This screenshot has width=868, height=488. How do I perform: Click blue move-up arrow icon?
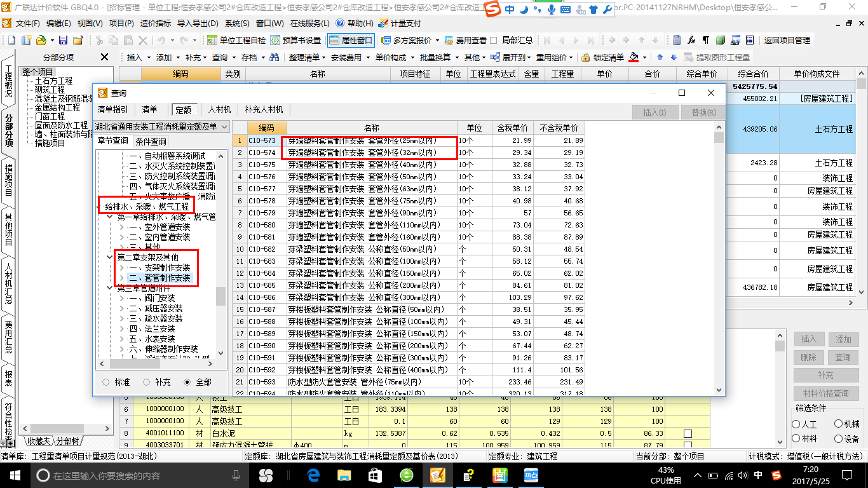point(660,57)
